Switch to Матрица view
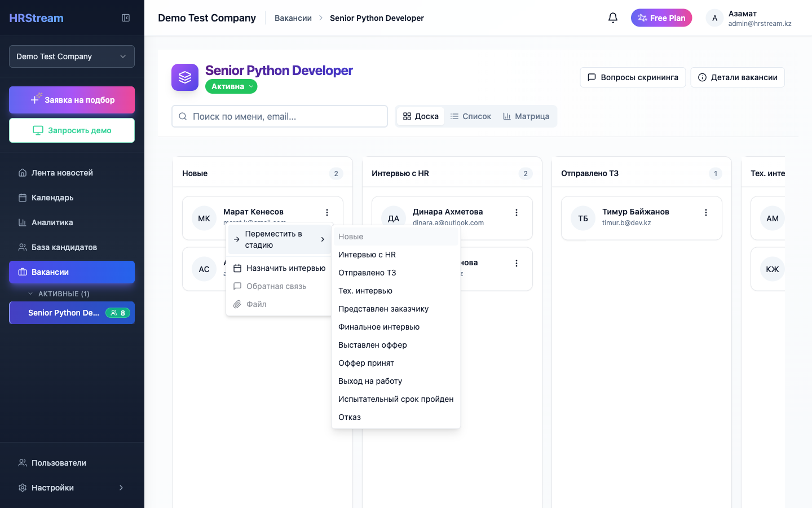The width and height of the screenshot is (812, 508). point(526,116)
